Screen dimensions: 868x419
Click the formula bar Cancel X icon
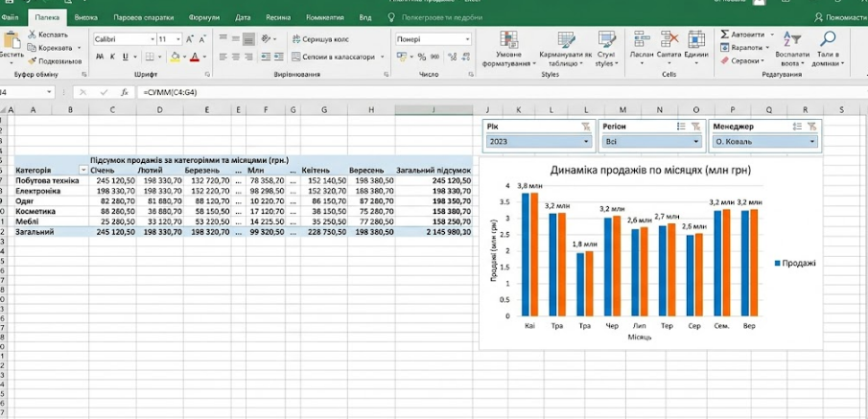83,92
